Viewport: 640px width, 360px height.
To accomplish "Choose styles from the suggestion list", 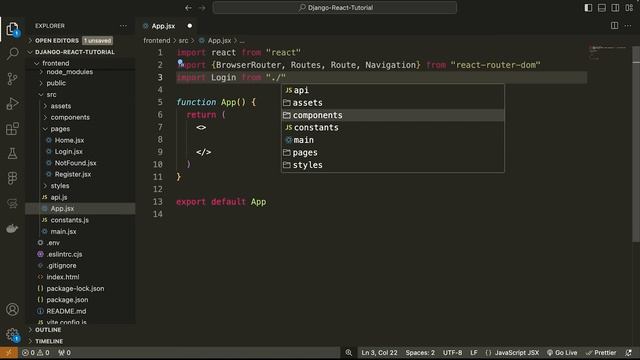I will coord(393,165).
